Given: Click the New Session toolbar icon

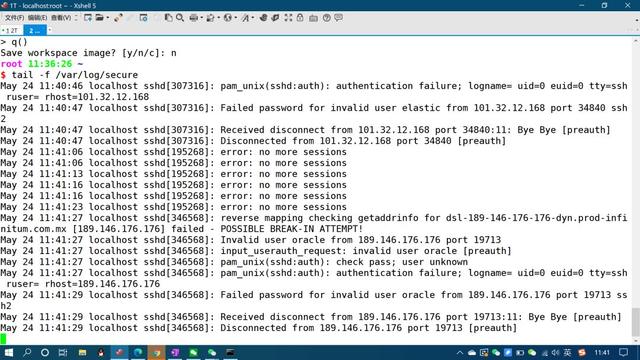Looking at the screenshot, I should coord(87,18).
